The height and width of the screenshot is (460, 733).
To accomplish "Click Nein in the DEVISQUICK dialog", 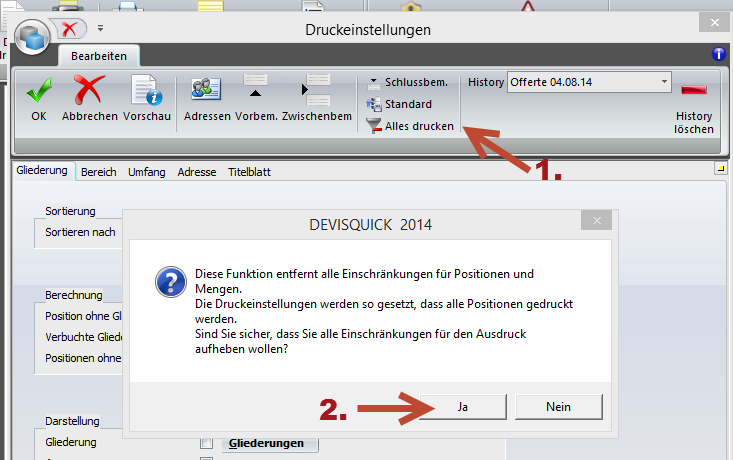I will pyautogui.click(x=559, y=407).
